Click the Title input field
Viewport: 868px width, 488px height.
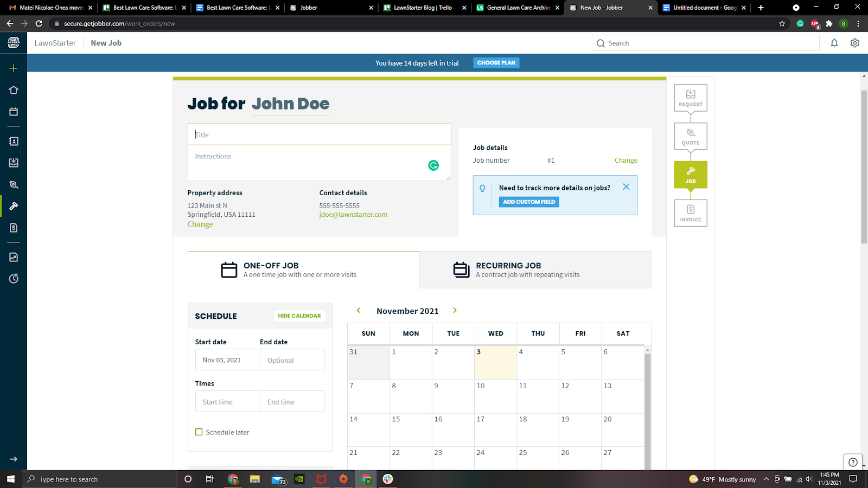(x=319, y=134)
